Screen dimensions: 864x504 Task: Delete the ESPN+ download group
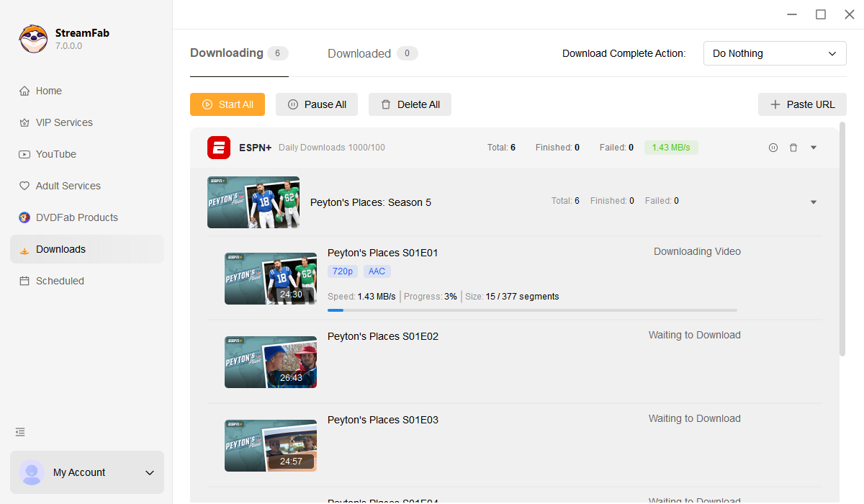793,148
